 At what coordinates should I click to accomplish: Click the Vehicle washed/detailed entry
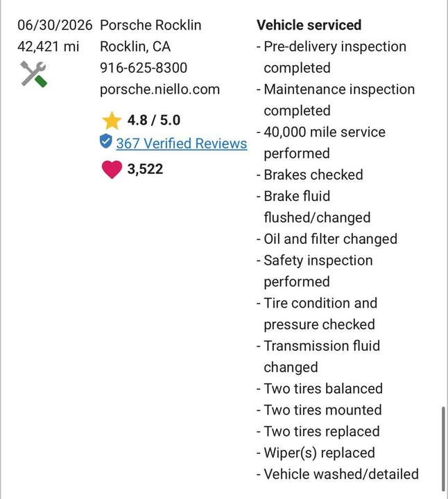pos(338,474)
